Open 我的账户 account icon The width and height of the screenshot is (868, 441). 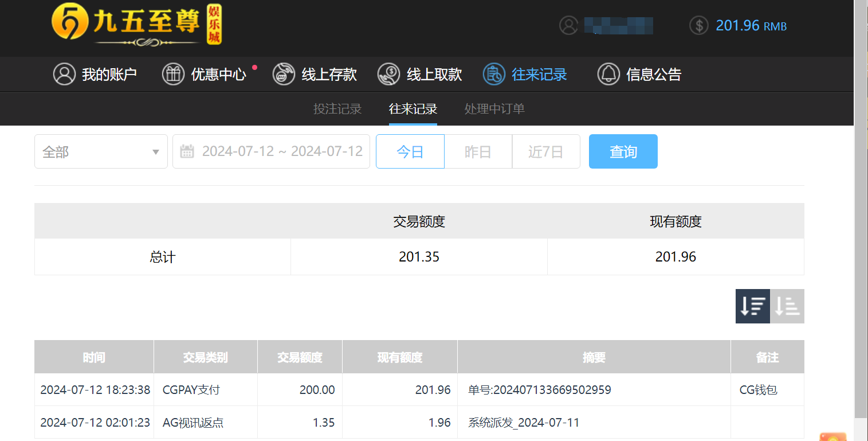[64, 74]
